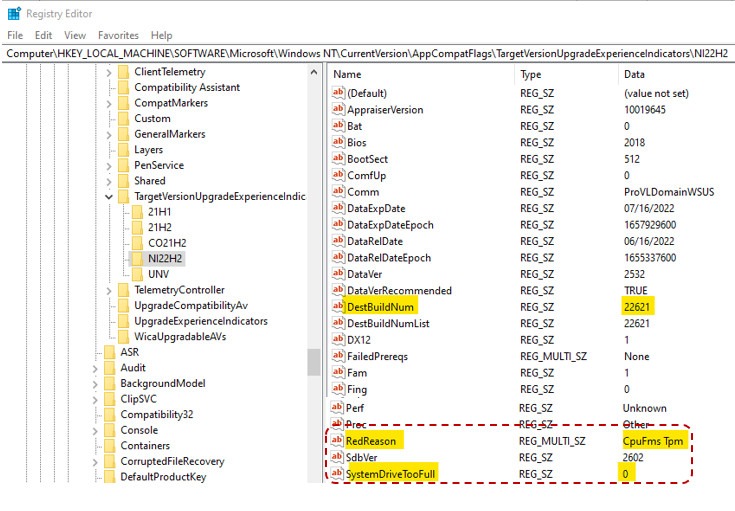Select the 21H1 folder icon
Screen dimensions: 735x511
point(137,212)
